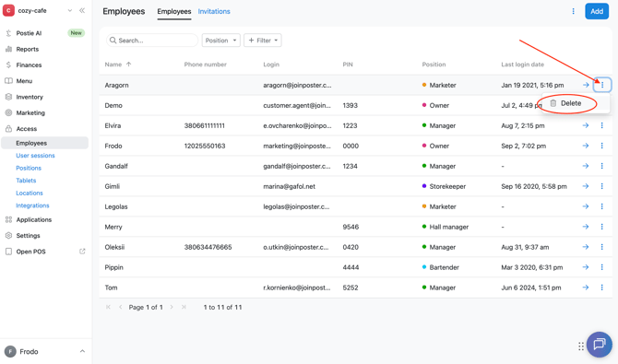The image size is (618, 364).
Task: Open Tablets page
Action: [x=26, y=181]
